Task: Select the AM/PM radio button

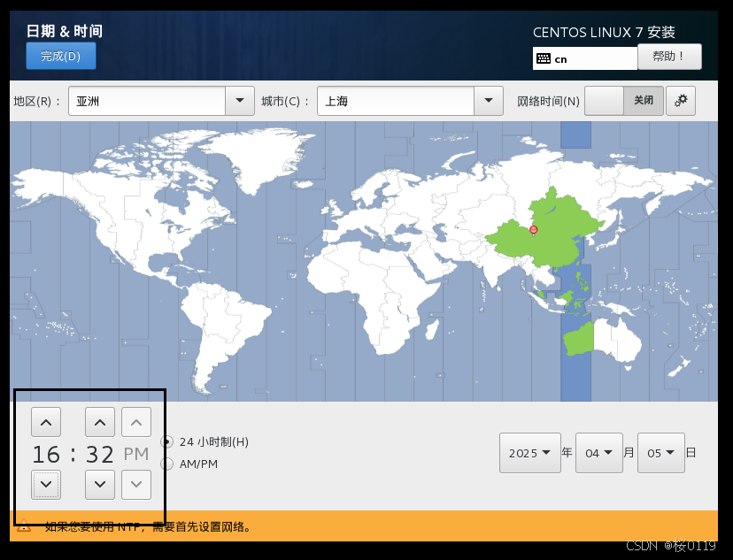Action: tap(167, 464)
